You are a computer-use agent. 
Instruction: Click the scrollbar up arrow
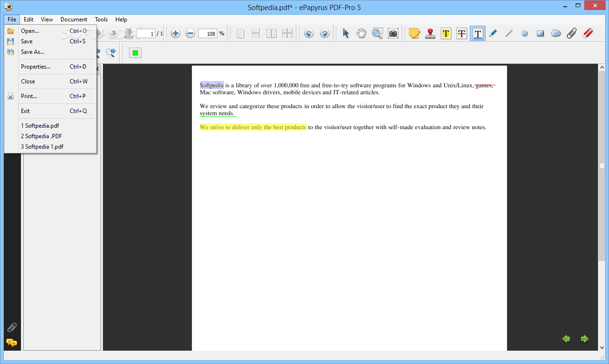pyautogui.click(x=602, y=68)
